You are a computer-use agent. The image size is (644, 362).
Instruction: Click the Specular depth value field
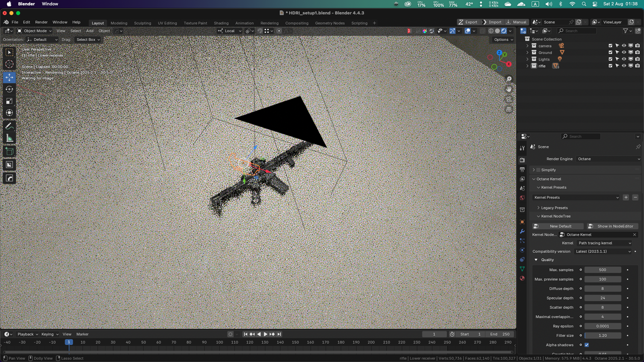(602, 298)
